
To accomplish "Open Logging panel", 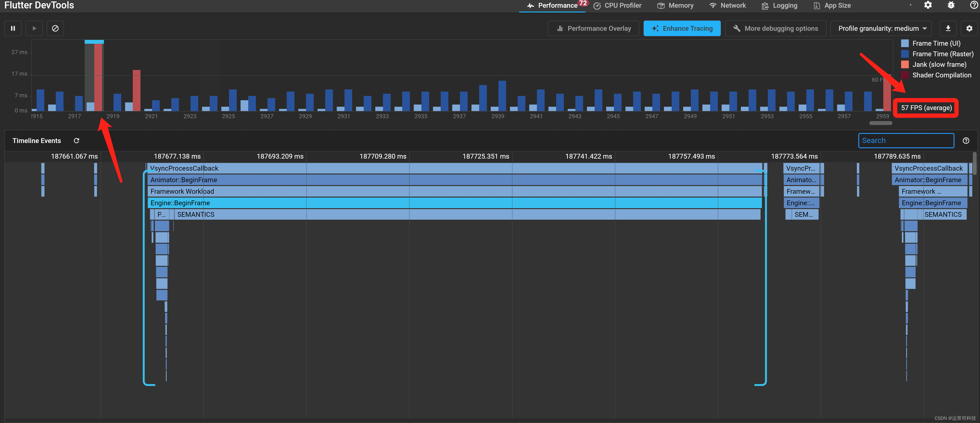I will [x=780, y=6].
